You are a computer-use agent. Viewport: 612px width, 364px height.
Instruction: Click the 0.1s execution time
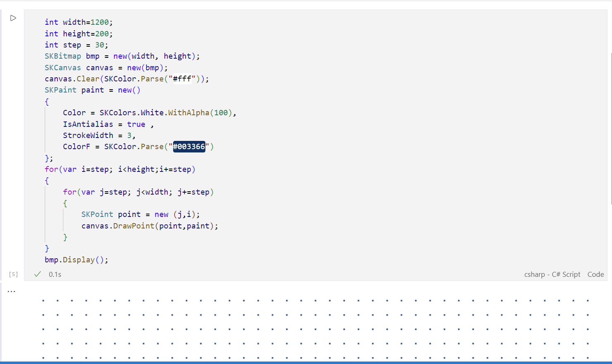pyautogui.click(x=55, y=274)
